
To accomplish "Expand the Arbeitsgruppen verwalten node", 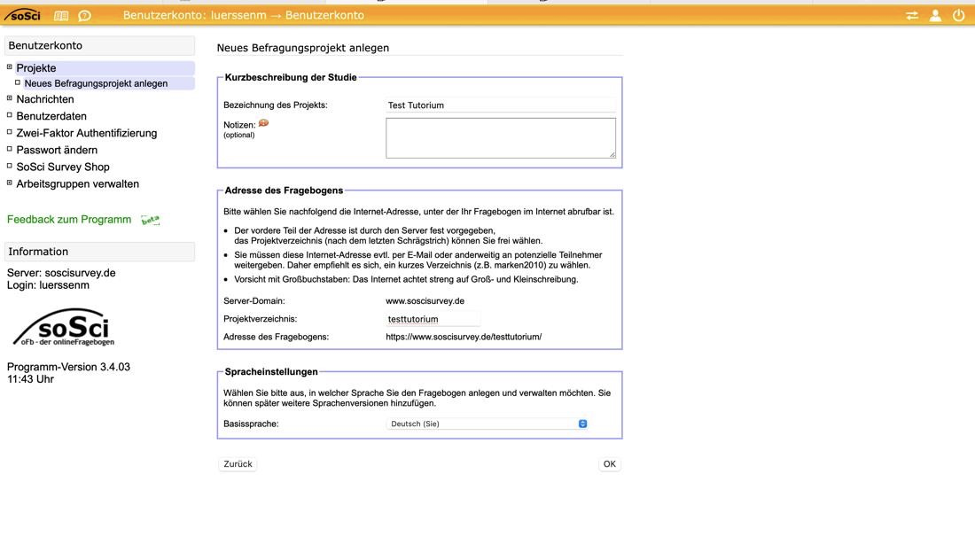I will coord(10,183).
